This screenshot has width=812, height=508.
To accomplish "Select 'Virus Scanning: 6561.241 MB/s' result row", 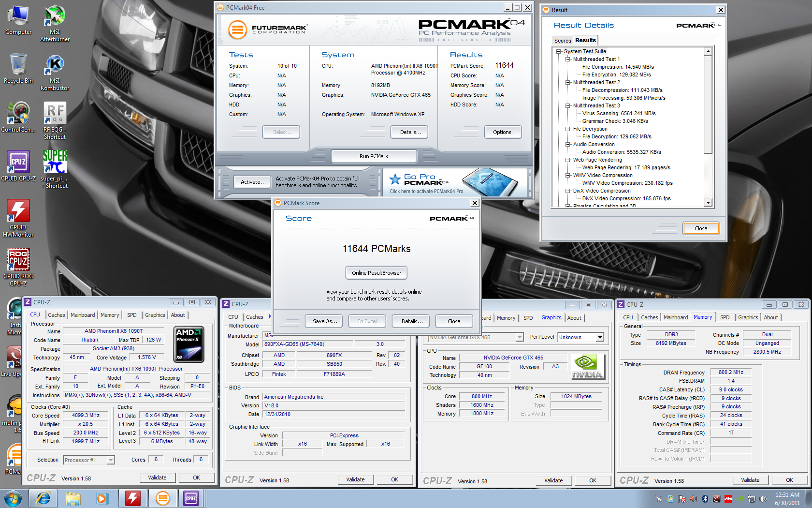I will click(619, 113).
